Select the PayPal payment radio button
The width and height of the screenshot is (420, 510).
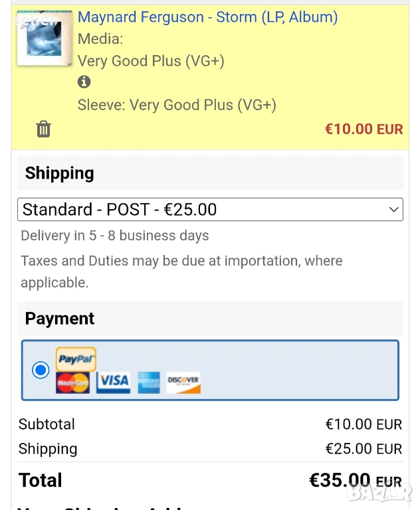pos(41,370)
